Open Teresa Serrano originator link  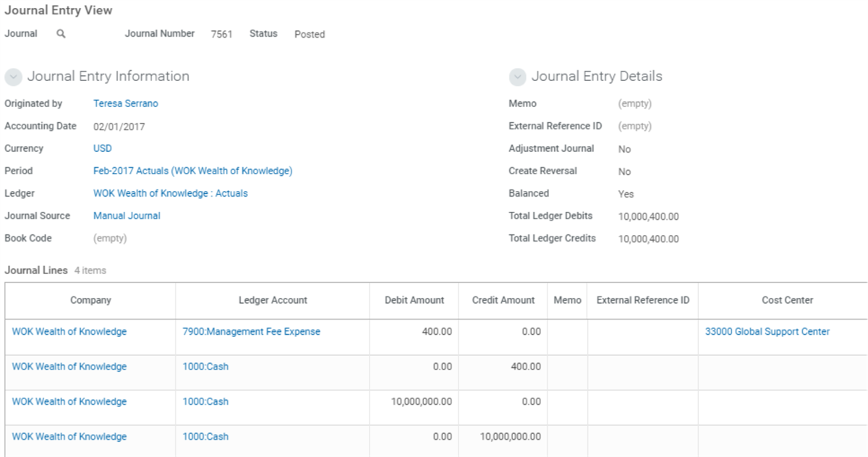pos(126,103)
